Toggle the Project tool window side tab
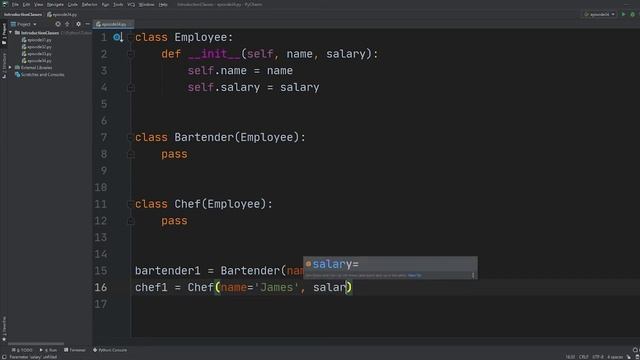 tap(4, 34)
